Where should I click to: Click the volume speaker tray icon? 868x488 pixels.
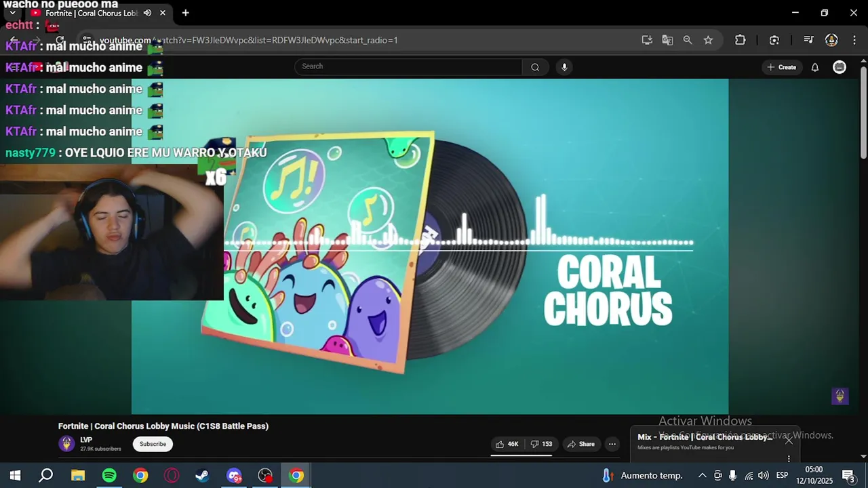point(764,476)
